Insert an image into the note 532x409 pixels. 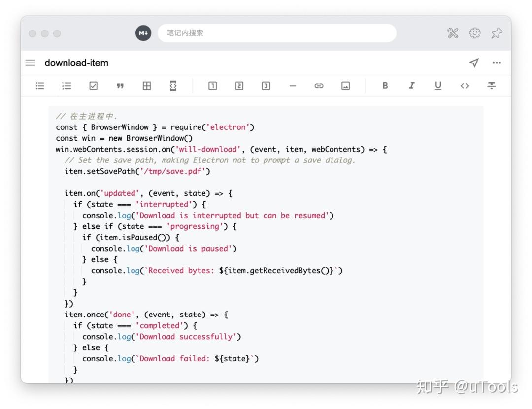tap(345, 85)
